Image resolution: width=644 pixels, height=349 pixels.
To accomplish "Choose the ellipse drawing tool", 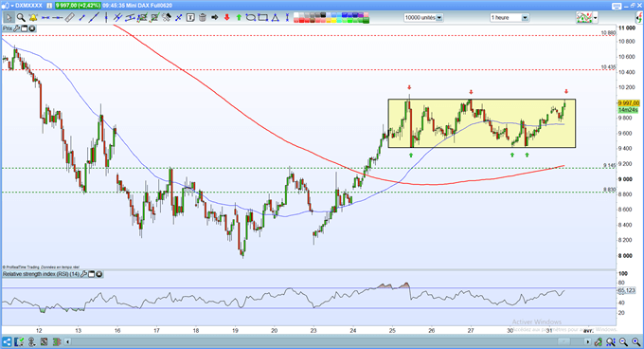I will click(251, 17).
